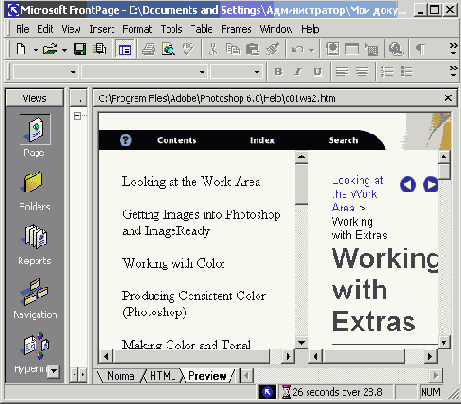
Task: Click the Insert Component toolbar icon
Action: point(332,49)
